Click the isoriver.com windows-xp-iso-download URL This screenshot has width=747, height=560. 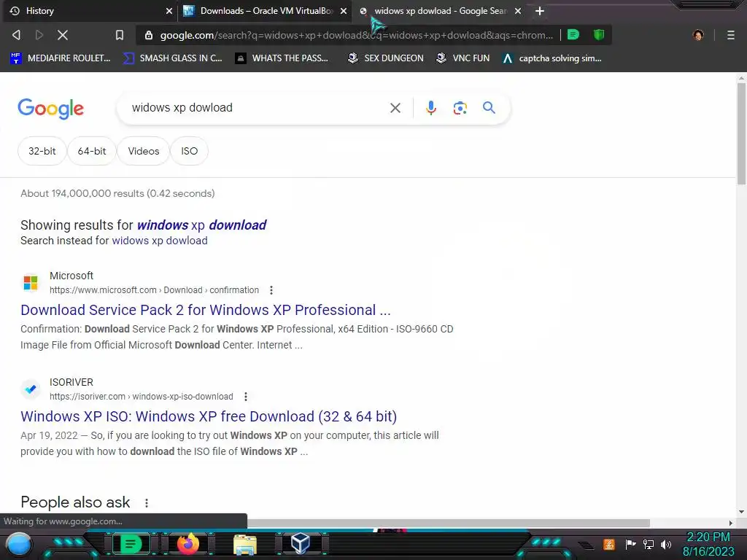coord(142,396)
